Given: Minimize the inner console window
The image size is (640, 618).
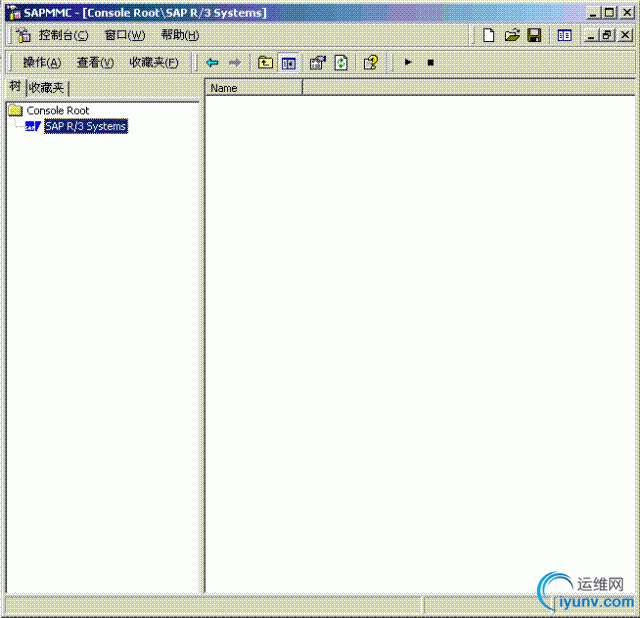Looking at the screenshot, I should coord(591,36).
